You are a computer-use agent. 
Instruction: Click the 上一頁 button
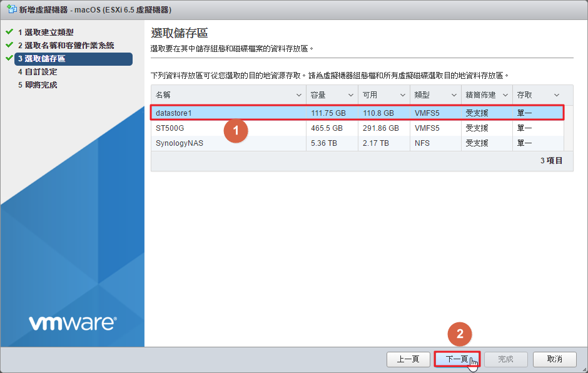[408, 359]
